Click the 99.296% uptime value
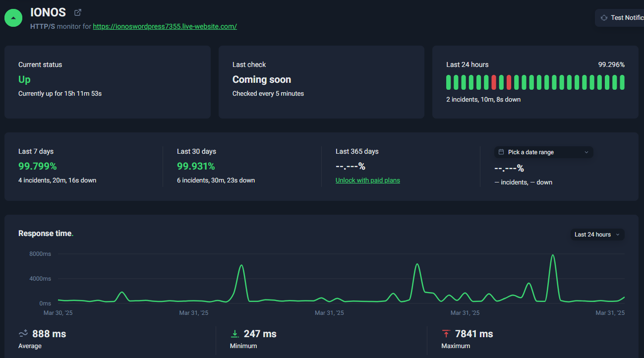644x358 pixels. 611,64
